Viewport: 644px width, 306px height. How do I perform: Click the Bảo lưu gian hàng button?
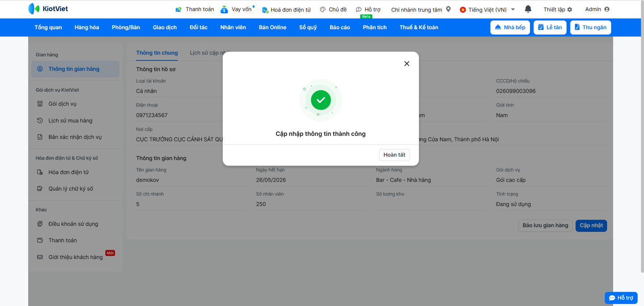click(545, 225)
